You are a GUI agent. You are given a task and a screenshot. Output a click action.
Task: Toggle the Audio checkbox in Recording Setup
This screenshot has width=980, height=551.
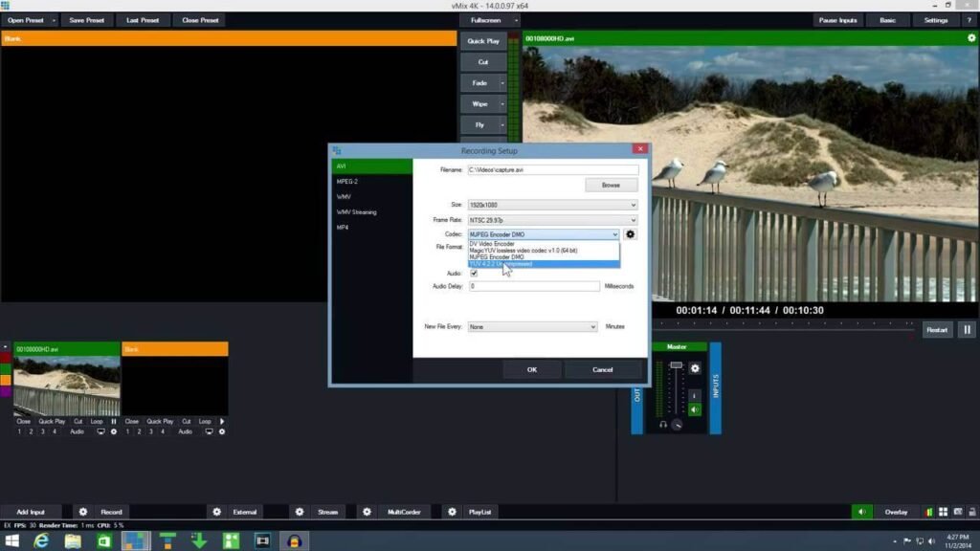[474, 273]
